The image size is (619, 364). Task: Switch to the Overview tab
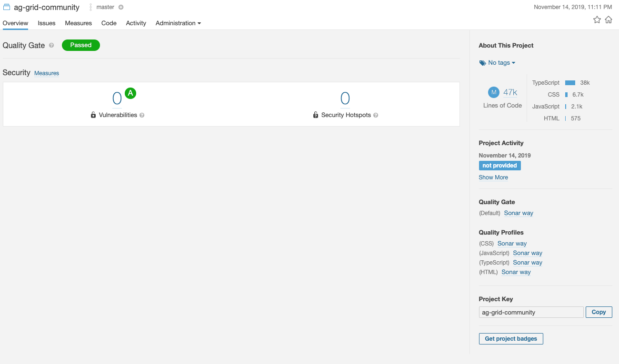tap(15, 23)
